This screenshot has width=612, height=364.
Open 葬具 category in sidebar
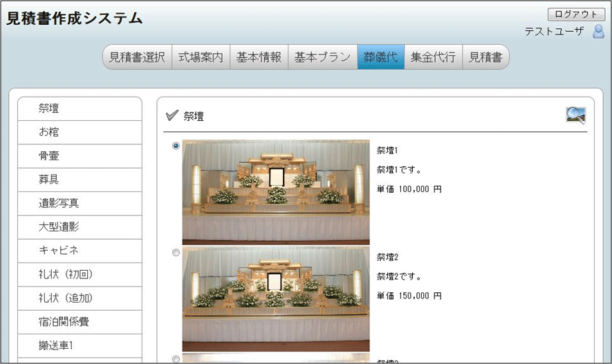coord(80,180)
